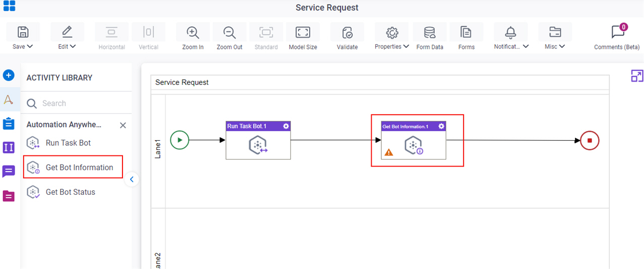Expand the Properties dropdown arrow
The width and height of the screenshot is (644, 269).
406,46
